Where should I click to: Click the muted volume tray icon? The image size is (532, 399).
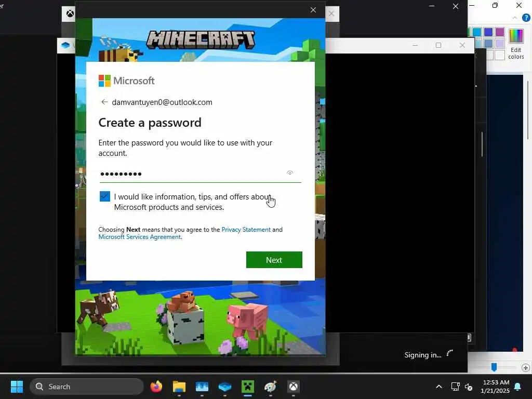pos(469,387)
